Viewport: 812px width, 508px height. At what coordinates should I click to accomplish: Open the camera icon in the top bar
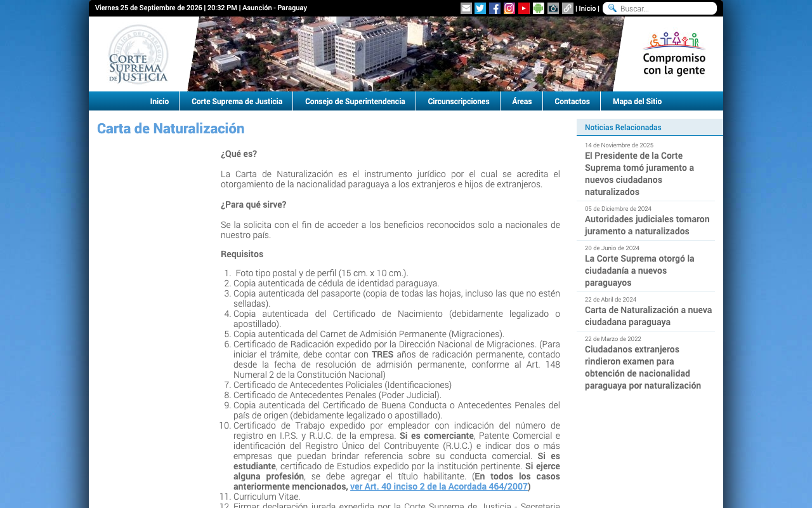pyautogui.click(x=553, y=8)
